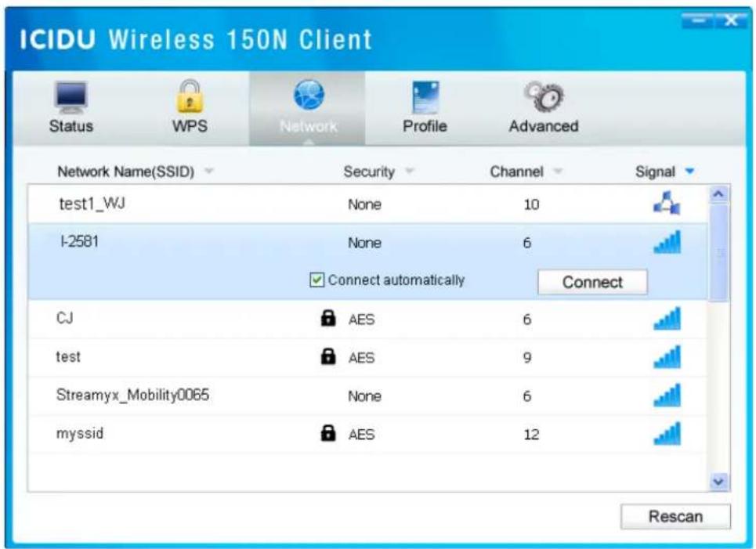Click AES security of myssid row
Viewport: 756px width, 549px height.
click(x=362, y=435)
